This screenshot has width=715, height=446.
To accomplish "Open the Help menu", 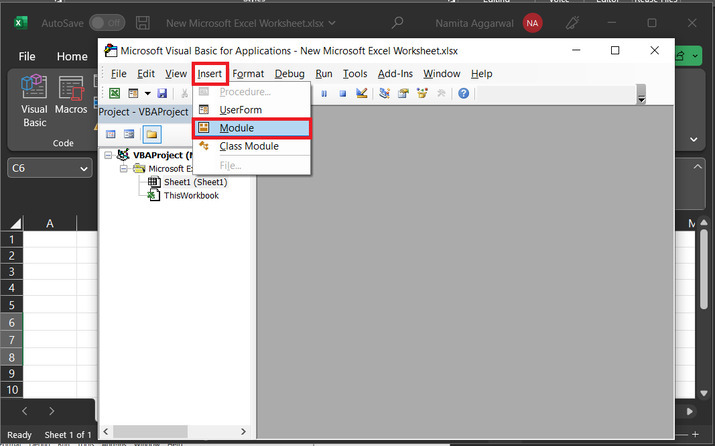I will tap(482, 74).
